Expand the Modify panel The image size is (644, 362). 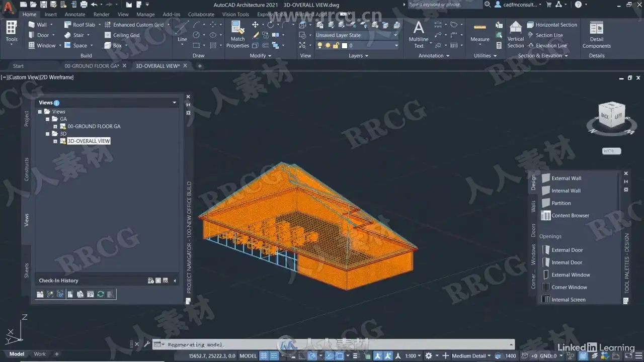point(260,56)
